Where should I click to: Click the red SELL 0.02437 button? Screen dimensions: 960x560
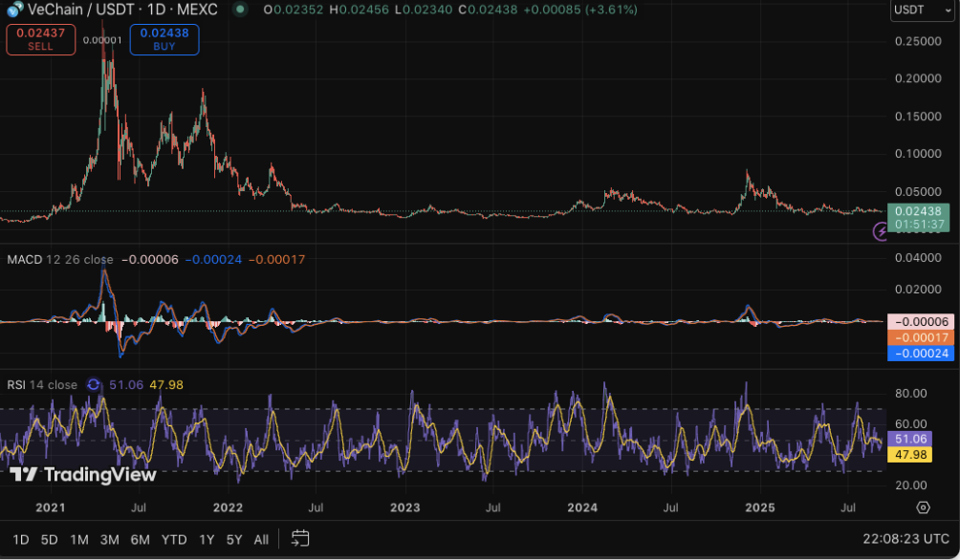click(x=41, y=40)
